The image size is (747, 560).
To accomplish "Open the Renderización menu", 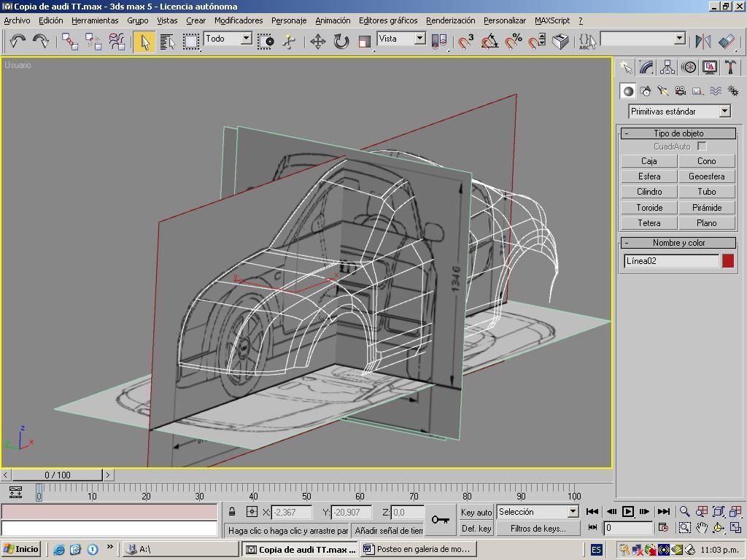I will (x=450, y=20).
